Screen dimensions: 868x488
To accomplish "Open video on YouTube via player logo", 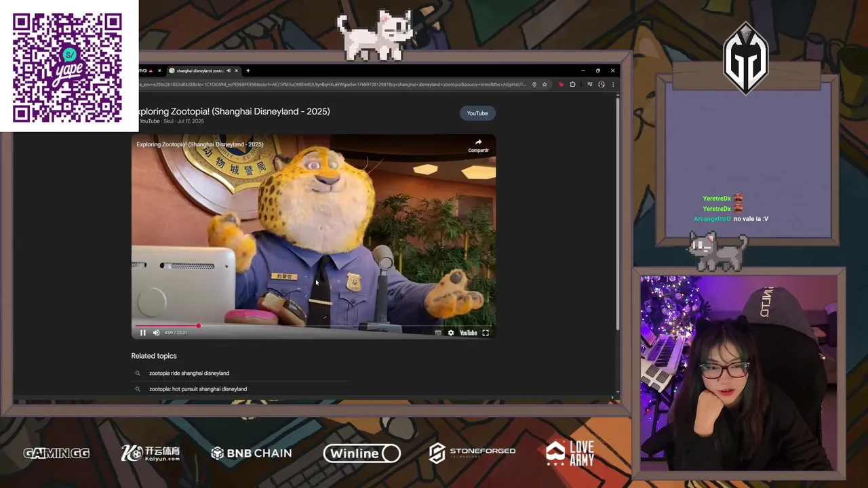I will pyautogui.click(x=469, y=333).
